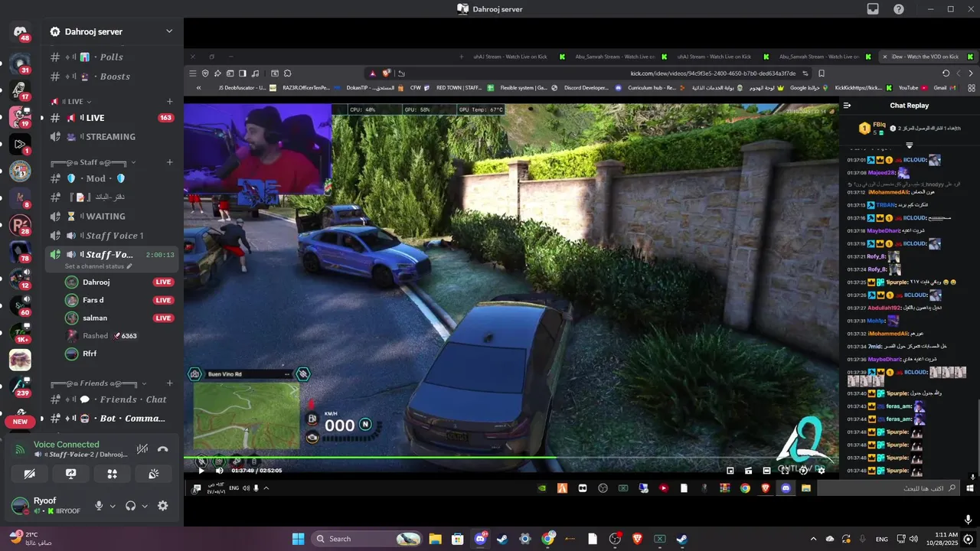Screen dimensions: 980x551
Task: Turn on camera in voice panel
Action: tap(30, 474)
